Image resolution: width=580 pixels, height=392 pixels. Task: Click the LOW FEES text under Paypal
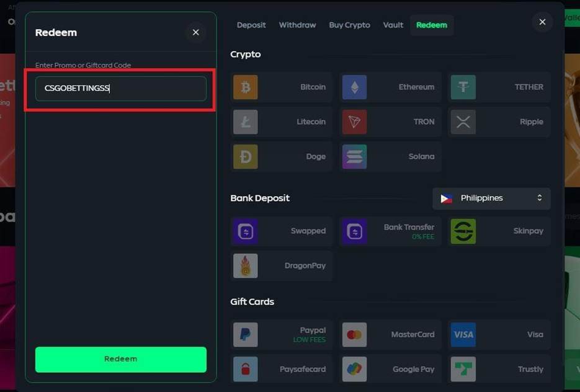click(x=310, y=340)
